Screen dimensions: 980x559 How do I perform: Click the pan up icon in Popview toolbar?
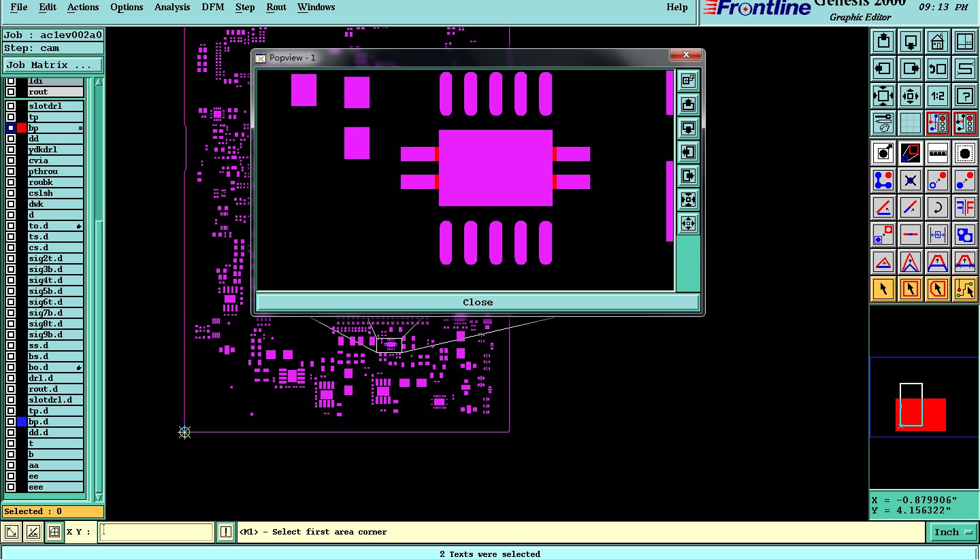[x=688, y=105]
